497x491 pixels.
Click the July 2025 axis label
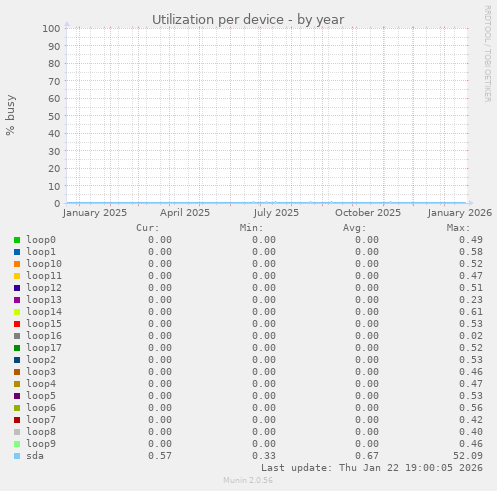click(x=276, y=213)
